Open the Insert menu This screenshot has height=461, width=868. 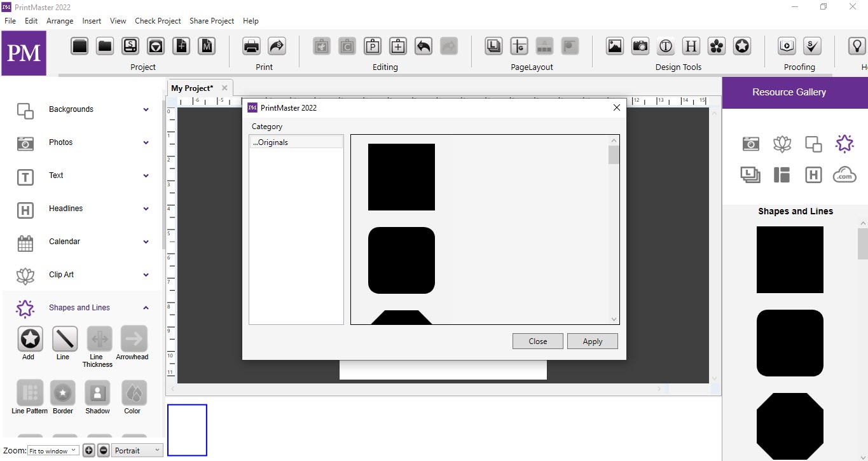[x=92, y=21]
